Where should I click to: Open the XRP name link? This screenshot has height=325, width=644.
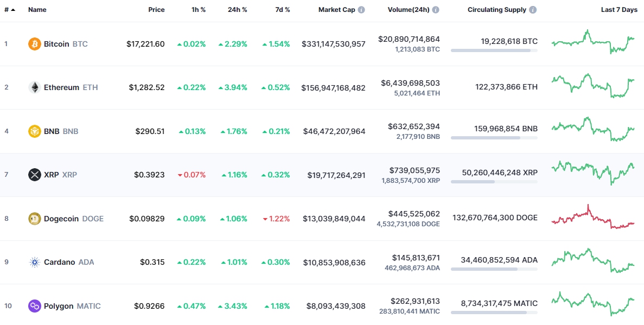pyautogui.click(x=60, y=175)
